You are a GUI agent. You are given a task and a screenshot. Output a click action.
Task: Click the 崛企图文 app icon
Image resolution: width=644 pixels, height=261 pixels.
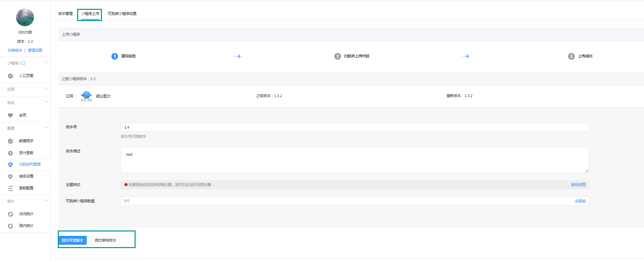coord(86,96)
